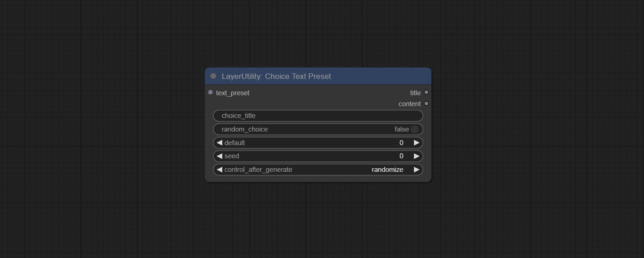
Task: Toggle the random_choice switch
Action: [x=414, y=129]
